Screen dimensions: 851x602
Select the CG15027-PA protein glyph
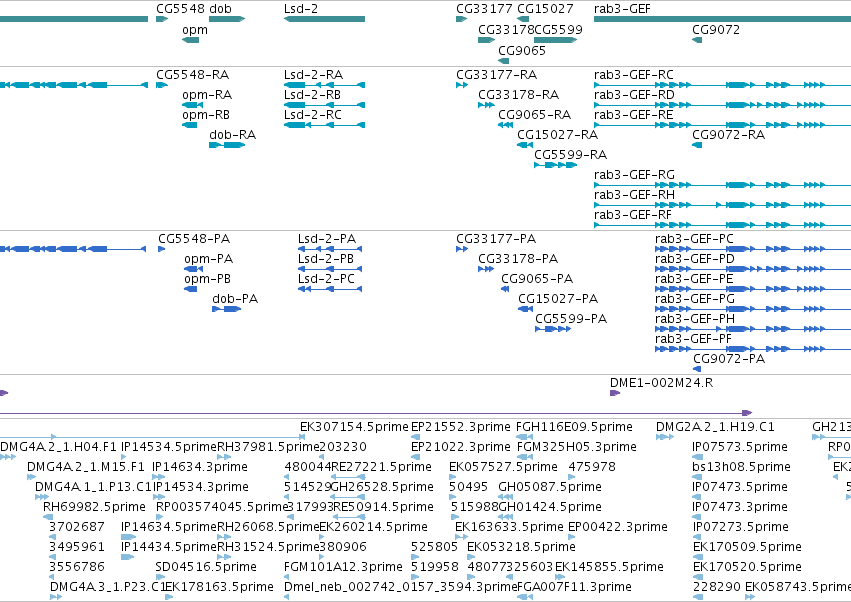click(x=525, y=309)
